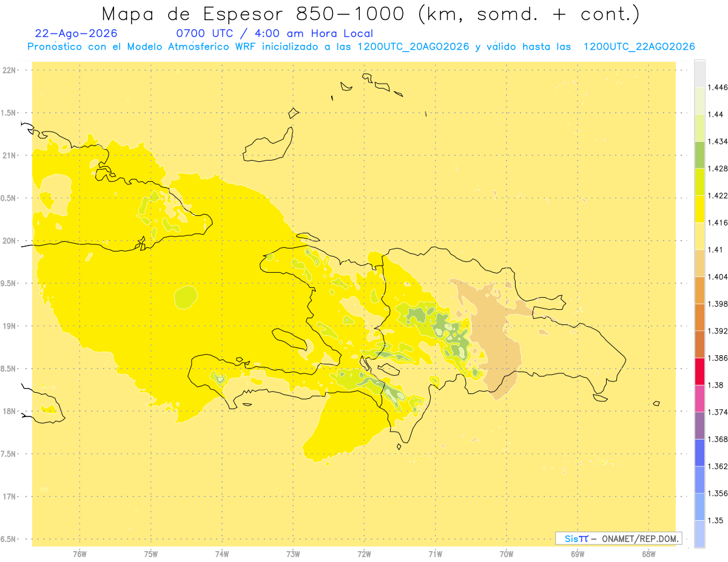This screenshot has width=728, height=562.
Task: Click the '70W' longitude label
Action: pyautogui.click(x=507, y=554)
